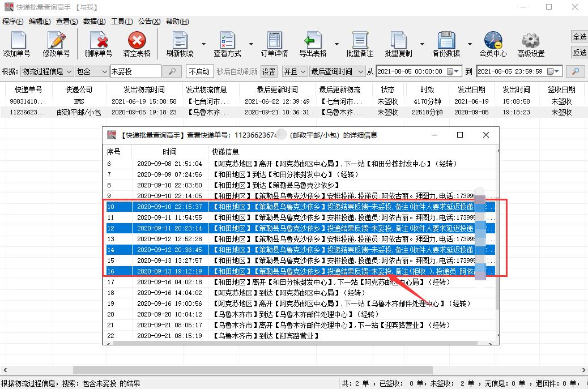The height and width of the screenshot is (389, 588).
Task: Click the 添加单号 icon to add tracking numbers
Action: click(18, 43)
